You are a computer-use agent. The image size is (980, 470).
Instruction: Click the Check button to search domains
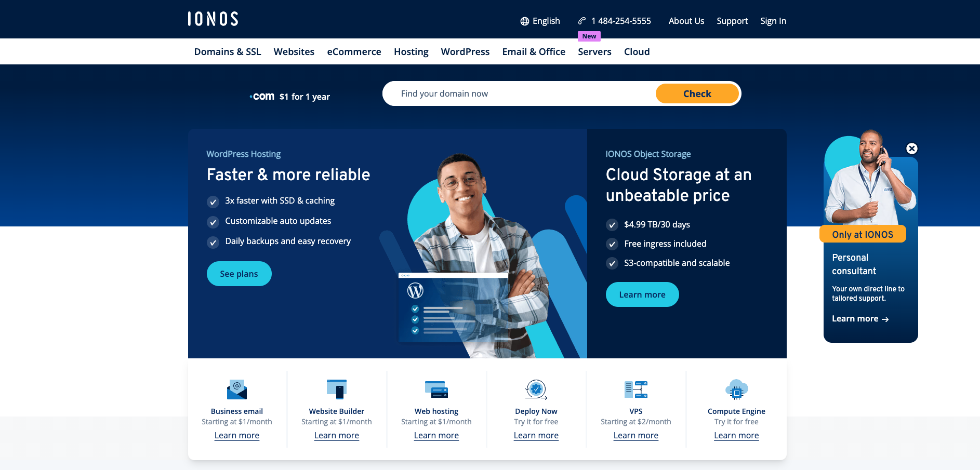pos(697,93)
